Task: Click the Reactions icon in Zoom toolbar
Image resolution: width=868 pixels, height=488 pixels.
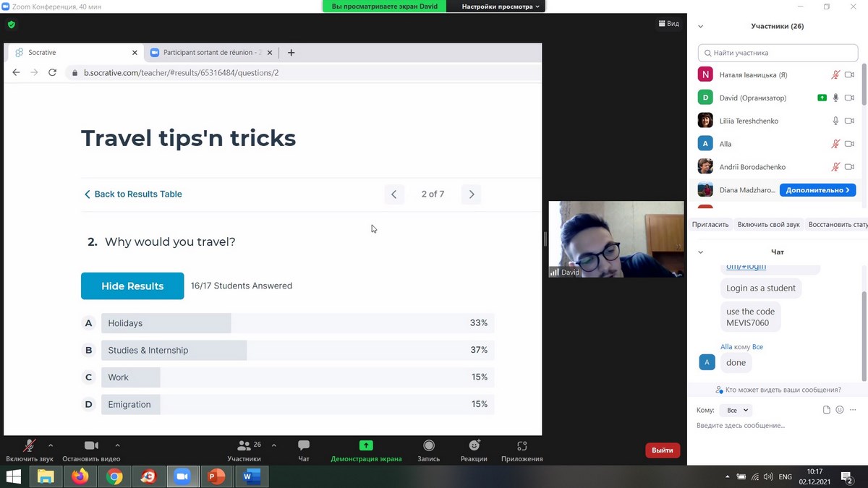Action: click(474, 446)
